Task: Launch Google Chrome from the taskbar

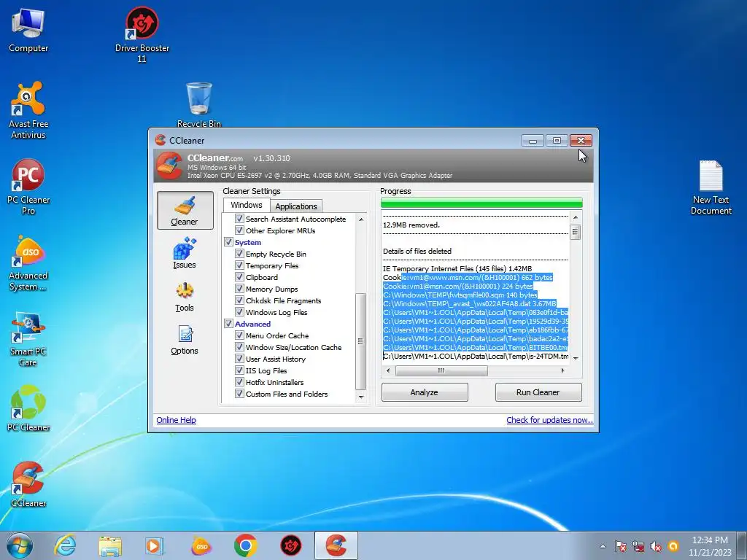Action: coord(245,545)
